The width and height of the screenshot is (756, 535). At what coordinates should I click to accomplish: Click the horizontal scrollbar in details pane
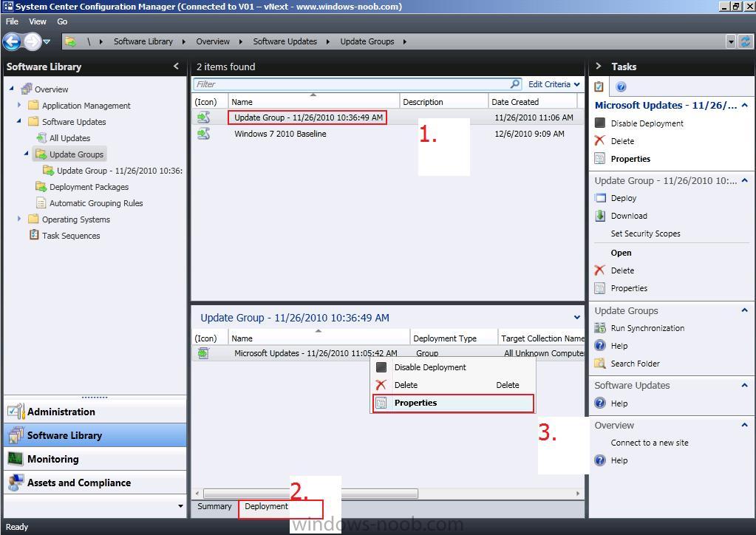click(x=310, y=494)
